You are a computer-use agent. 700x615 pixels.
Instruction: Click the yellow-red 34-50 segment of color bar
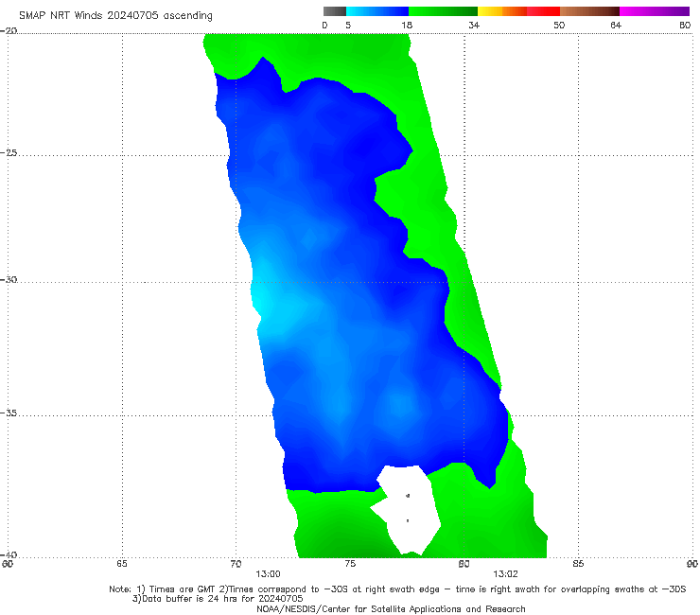[518, 11]
